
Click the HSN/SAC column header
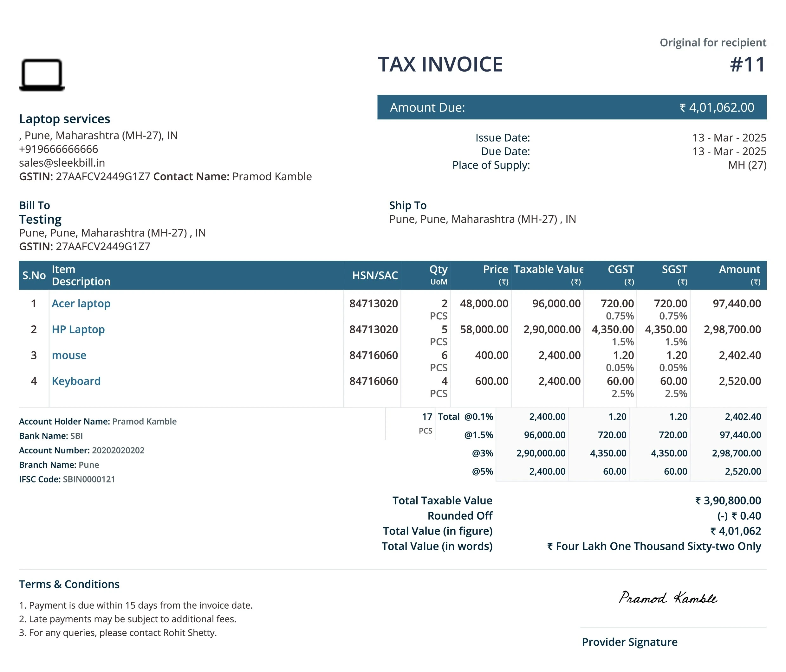(375, 276)
